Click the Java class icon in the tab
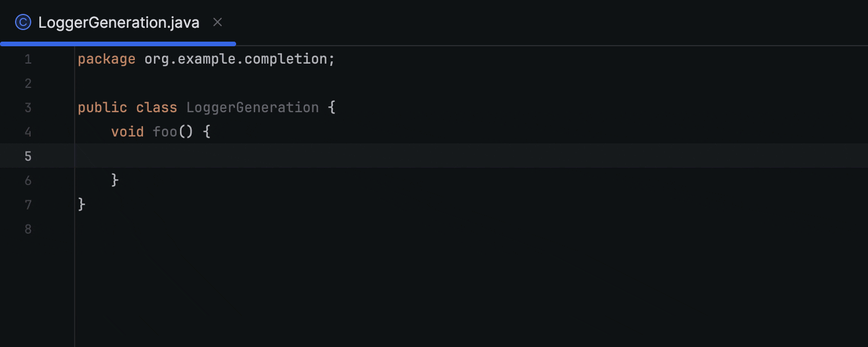 click(x=23, y=22)
